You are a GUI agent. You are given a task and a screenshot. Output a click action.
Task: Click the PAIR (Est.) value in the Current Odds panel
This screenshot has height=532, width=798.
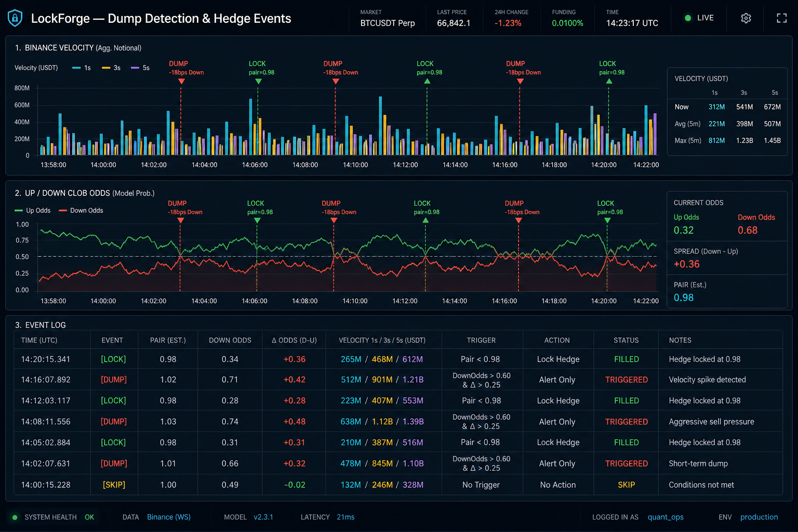[684, 298]
